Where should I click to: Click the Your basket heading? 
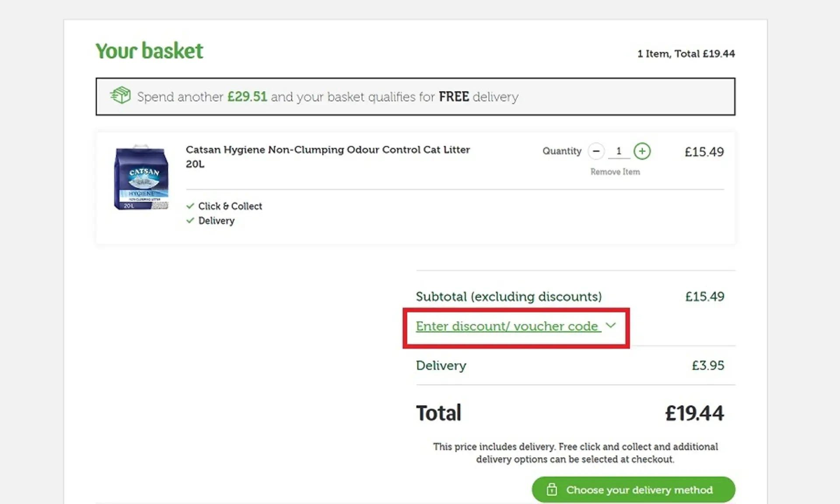149,51
